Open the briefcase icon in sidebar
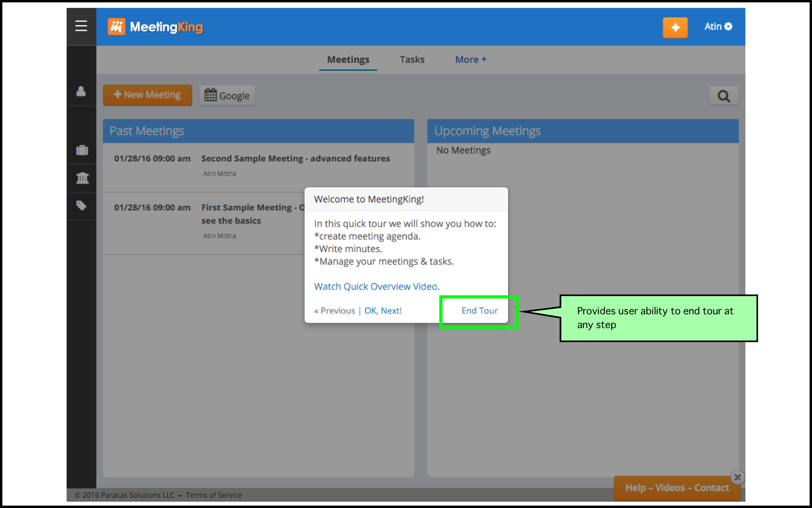 pos(82,150)
